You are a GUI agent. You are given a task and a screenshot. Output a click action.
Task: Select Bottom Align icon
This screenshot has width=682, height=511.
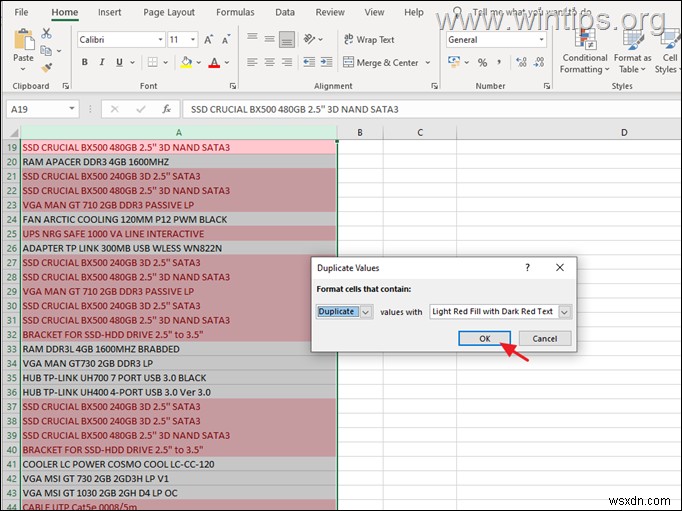click(x=287, y=40)
